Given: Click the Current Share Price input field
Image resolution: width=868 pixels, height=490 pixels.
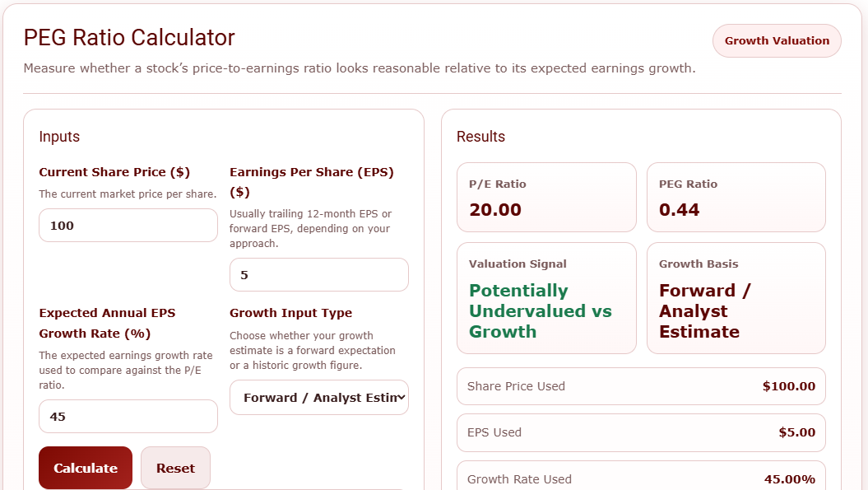Looking at the screenshot, I should click(x=128, y=226).
